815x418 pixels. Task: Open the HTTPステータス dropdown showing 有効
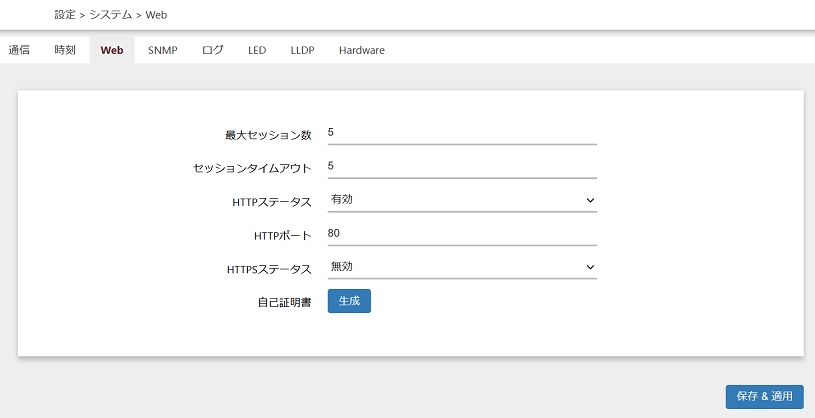pos(455,200)
